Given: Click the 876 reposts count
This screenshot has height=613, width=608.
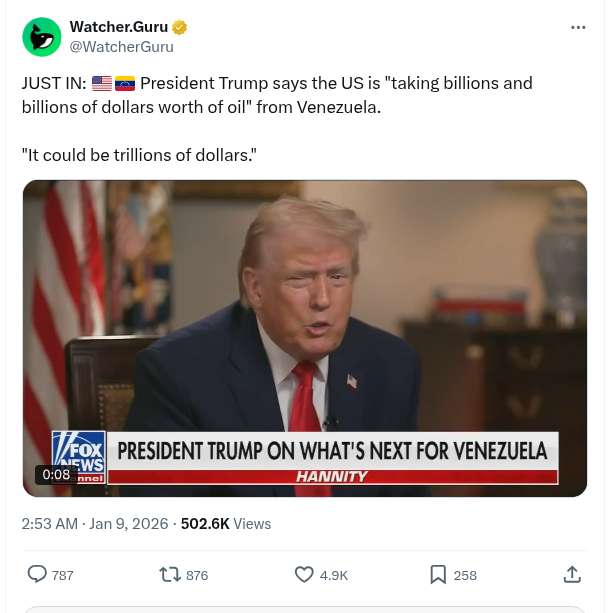Looking at the screenshot, I should (197, 575).
